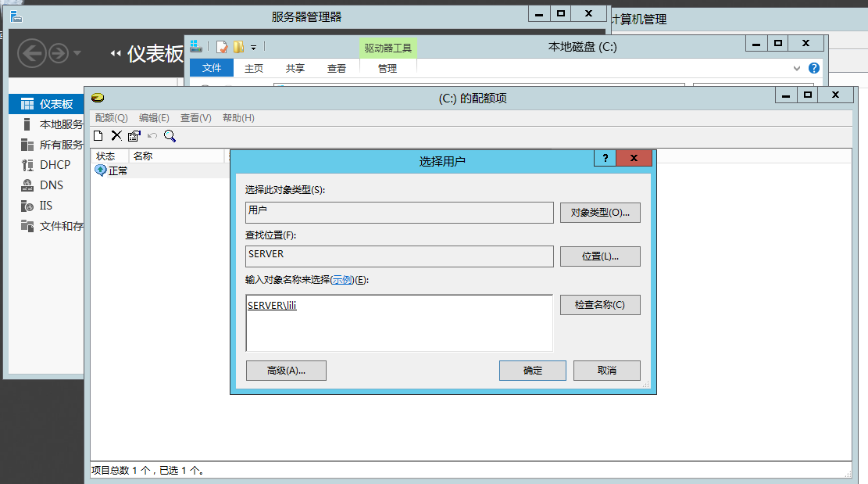Click the new folder icon in Explorer toolbar
The width and height of the screenshot is (868, 484).
[238, 47]
